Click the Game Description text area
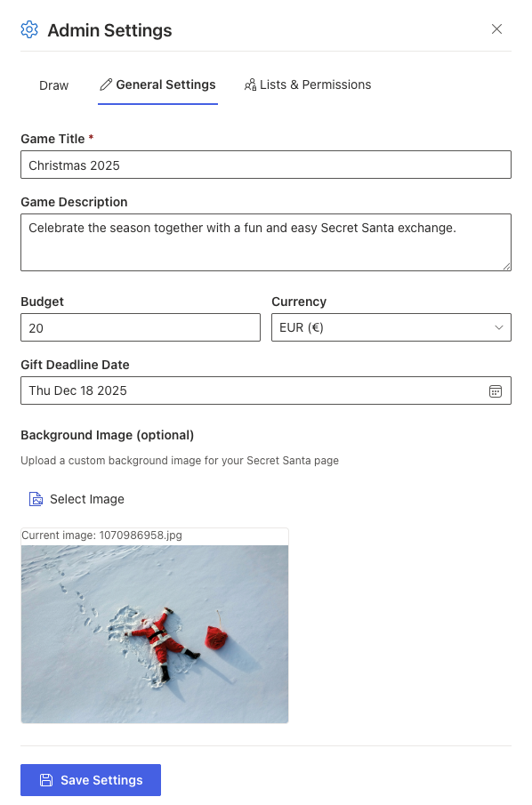 (x=266, y=240)
